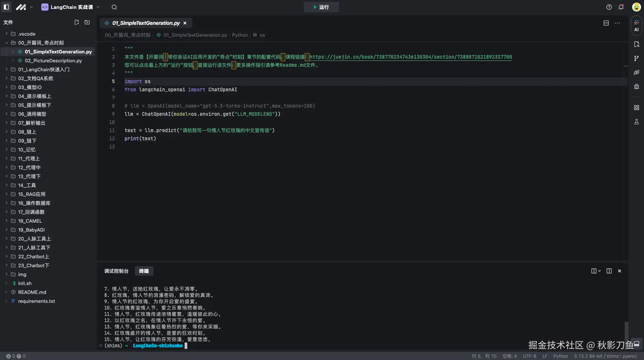Image resolution: width=644 pixels, height=360 pixels.
Task: Click the new file icon
Action: coord(77,22)
